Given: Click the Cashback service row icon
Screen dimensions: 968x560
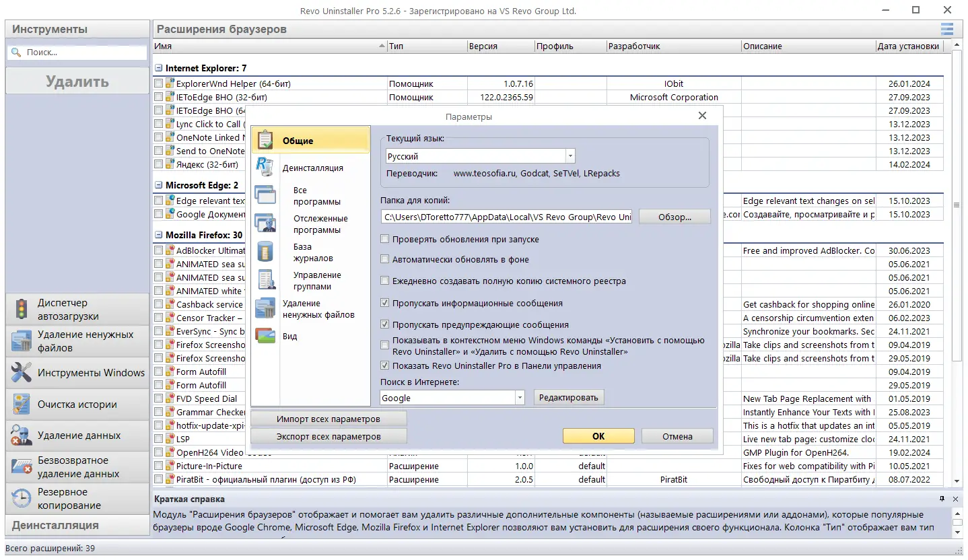Looking at the screenshot, I should pos(170,304).
